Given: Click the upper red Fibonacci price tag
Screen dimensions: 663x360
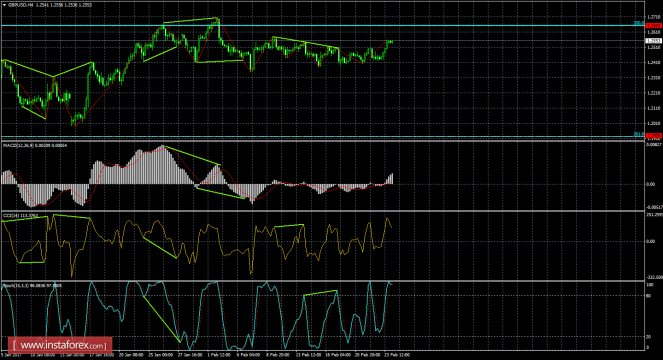Looking at the screenshot, I should click(x=654, y=25).
